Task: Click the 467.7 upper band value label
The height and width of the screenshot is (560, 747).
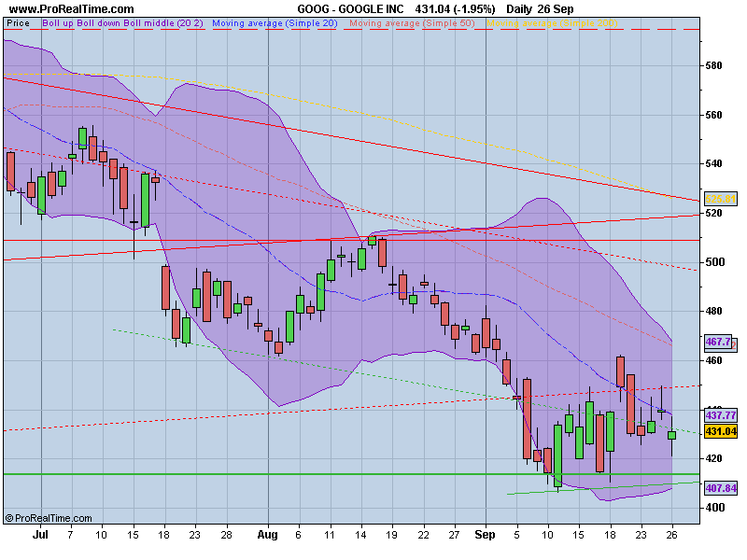Action: pyautogui.click(x=718, y=342)
